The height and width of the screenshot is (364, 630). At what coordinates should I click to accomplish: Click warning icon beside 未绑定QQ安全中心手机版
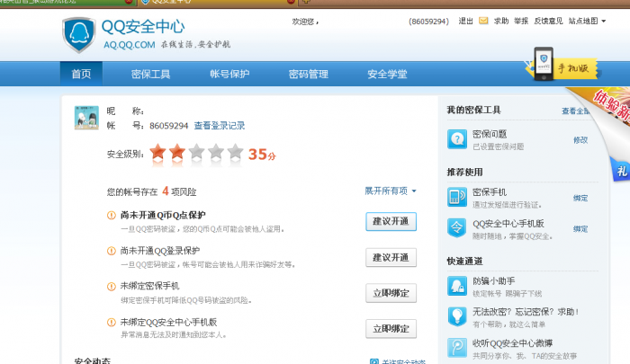[x=112, y=323]
